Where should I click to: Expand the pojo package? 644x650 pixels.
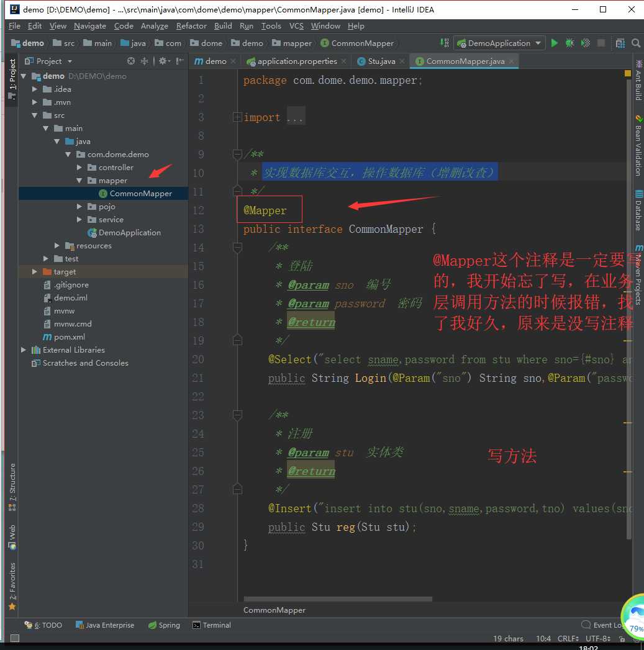tap(79, 207)
